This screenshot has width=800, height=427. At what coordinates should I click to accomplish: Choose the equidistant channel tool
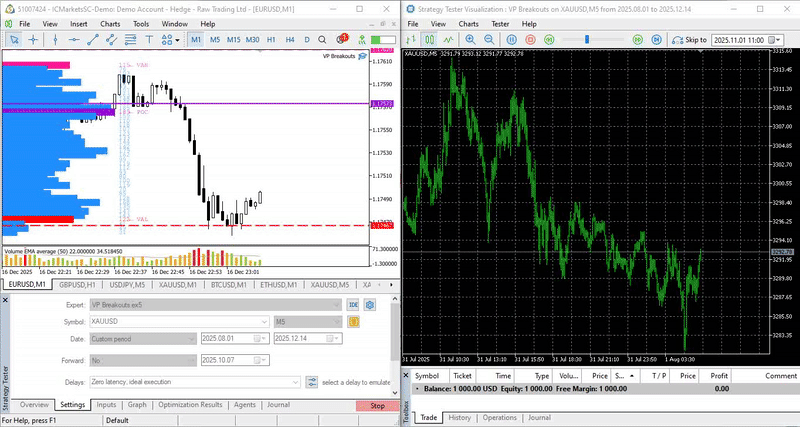[x=111, y=39]
